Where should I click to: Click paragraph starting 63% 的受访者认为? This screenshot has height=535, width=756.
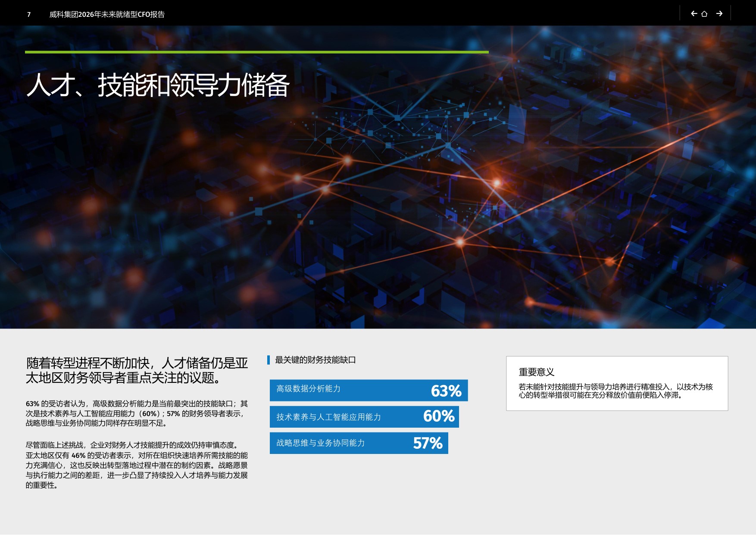(x=137, y=413)
